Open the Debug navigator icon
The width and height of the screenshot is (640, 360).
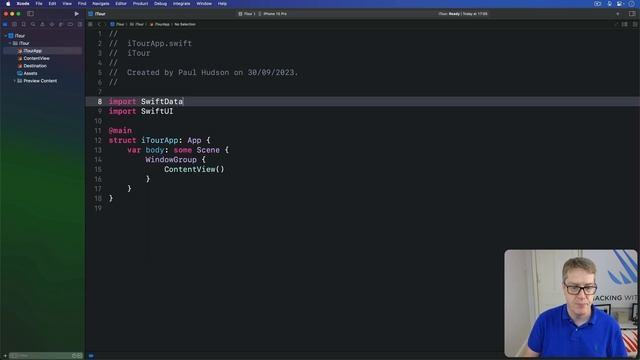point(61,24)
